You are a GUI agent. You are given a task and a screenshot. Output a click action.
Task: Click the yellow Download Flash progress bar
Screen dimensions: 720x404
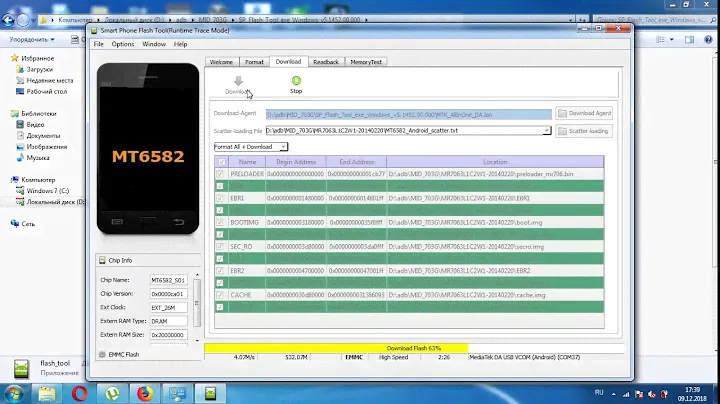click(x=412, y=348)
